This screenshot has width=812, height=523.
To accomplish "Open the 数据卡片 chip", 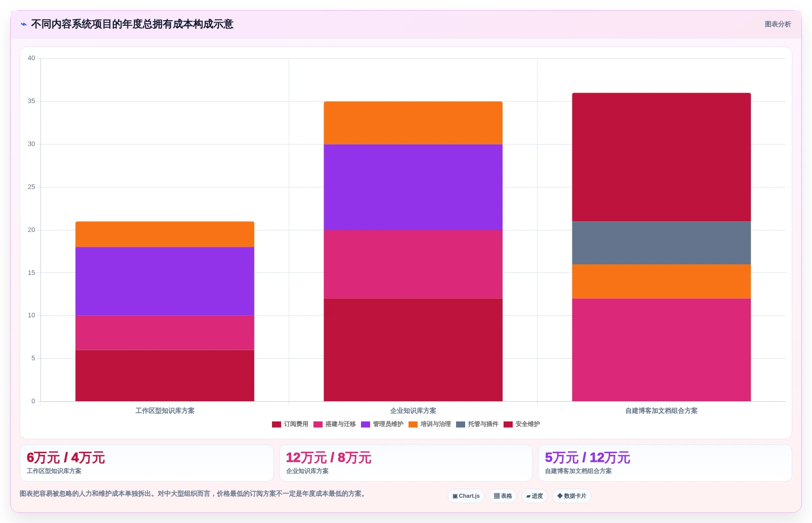I will click(x=572, y=496).
